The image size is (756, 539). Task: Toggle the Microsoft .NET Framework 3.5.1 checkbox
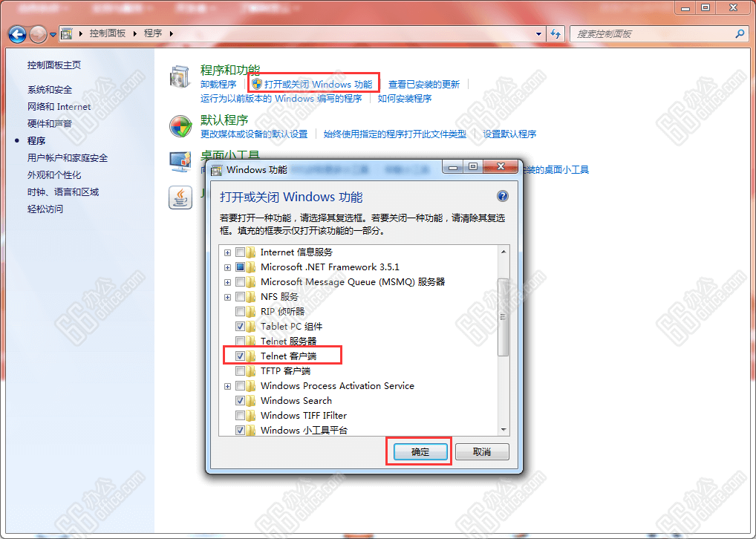tap(240, 267)
